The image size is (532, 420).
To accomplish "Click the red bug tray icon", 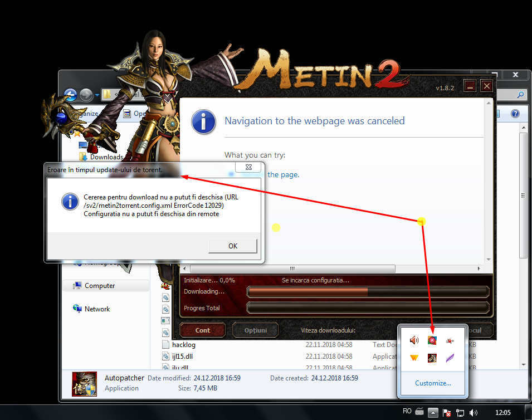I will pyautogui.click(x=450, y=340).
